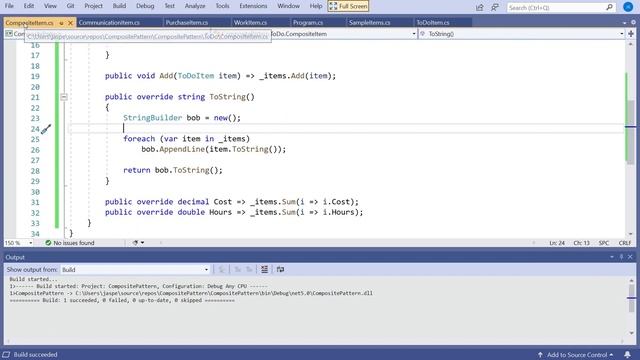640x360 pixels.
Task: Open the Build menu
Action: (x=119, y=6)
